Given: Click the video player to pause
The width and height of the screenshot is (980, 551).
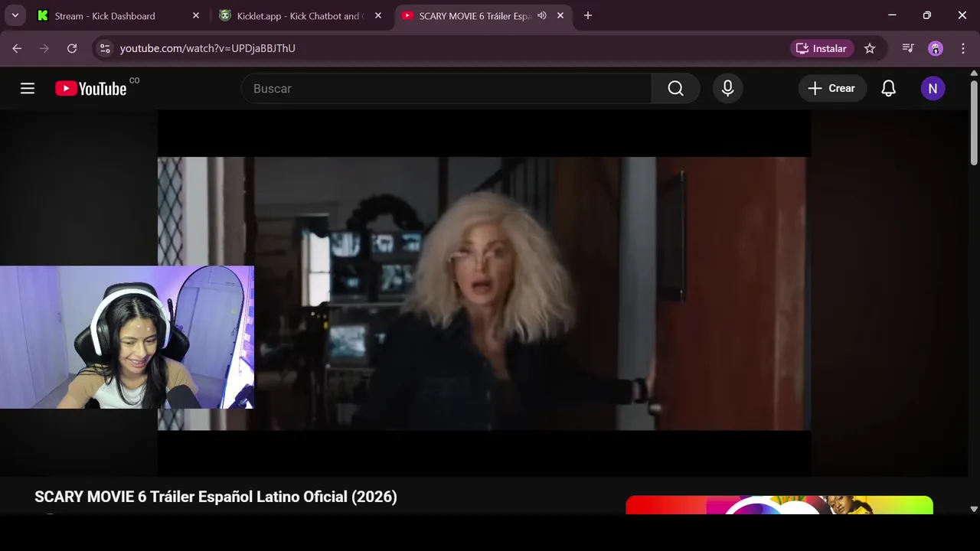Looking at the screenshot, I should coord(484,293).
